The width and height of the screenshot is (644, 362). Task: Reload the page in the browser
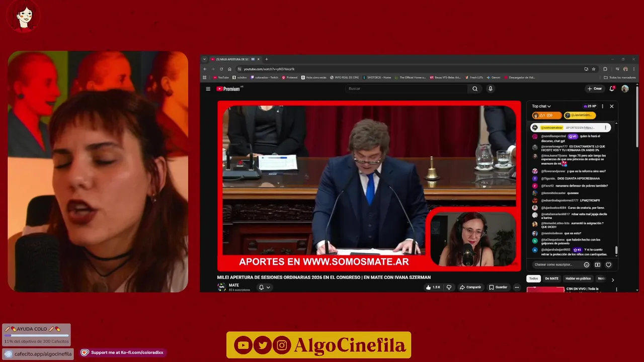pyautogui.click(x=221, y=69)
